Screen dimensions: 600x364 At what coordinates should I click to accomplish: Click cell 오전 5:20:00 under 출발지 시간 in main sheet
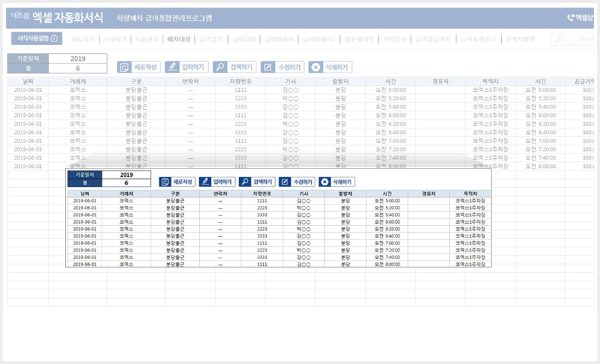[391, 99]
